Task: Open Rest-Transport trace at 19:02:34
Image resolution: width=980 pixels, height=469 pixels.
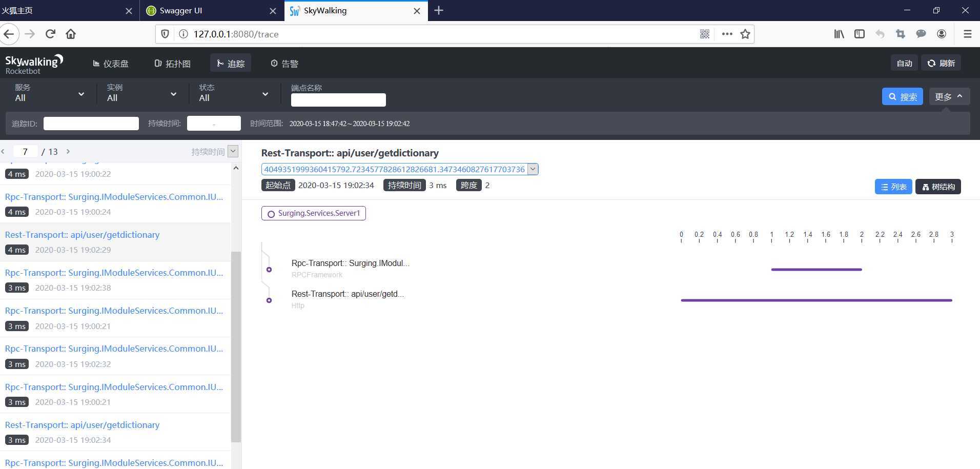Action: (x=115, y=432)
